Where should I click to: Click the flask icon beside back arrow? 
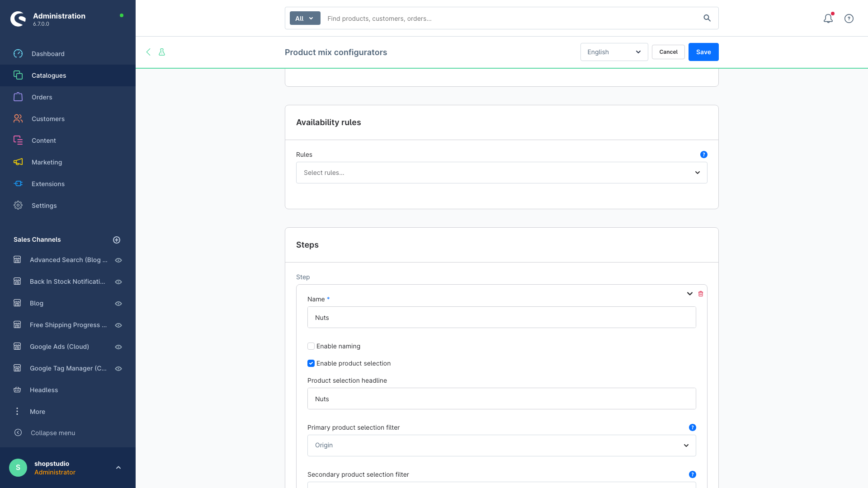point(162,52)
